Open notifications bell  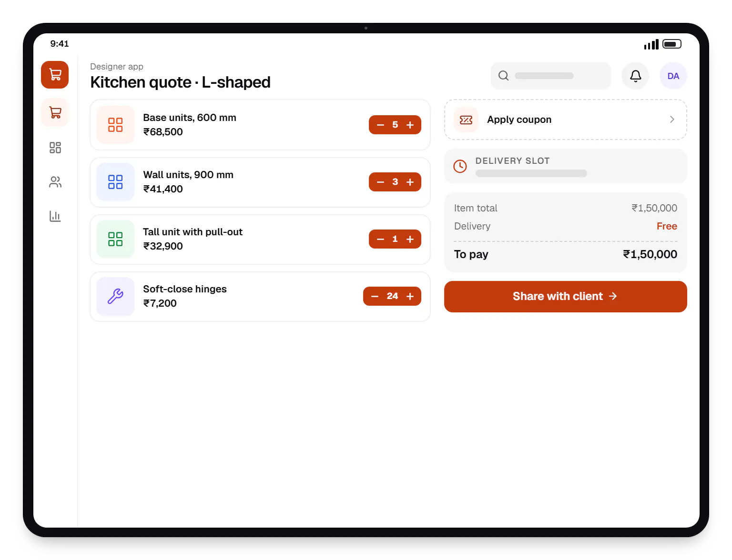click(635, 76)
